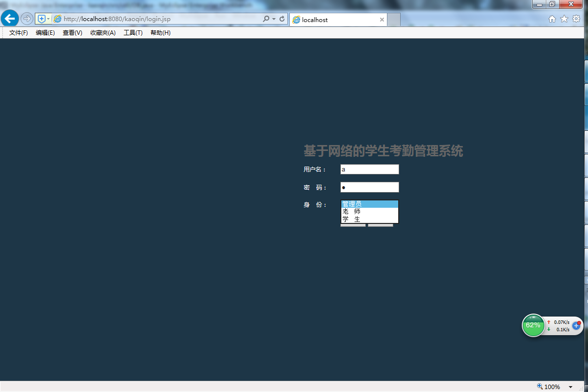This screenshot has height=392, width=588.
Task: Open the 工具(T) menu
Action: pos(133,33)
